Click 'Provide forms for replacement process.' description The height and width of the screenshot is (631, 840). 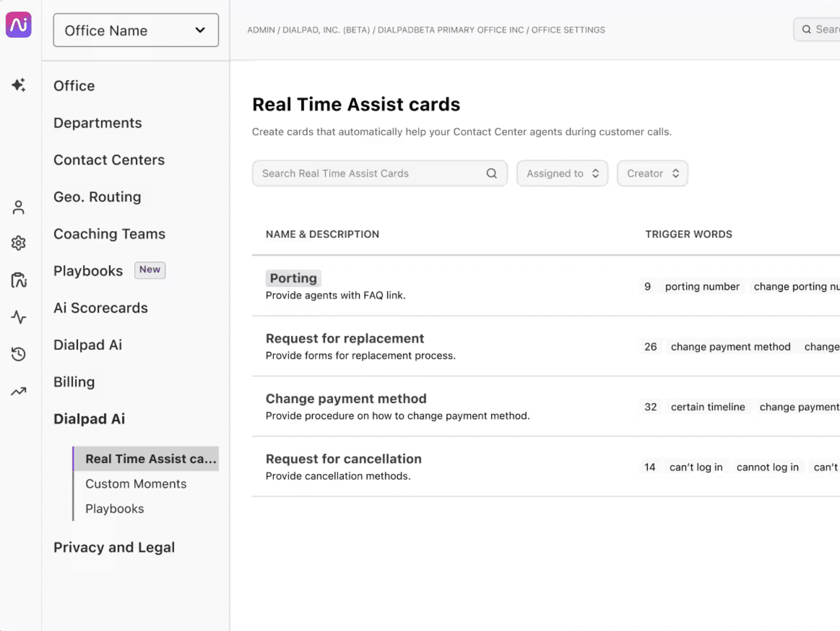361,356
